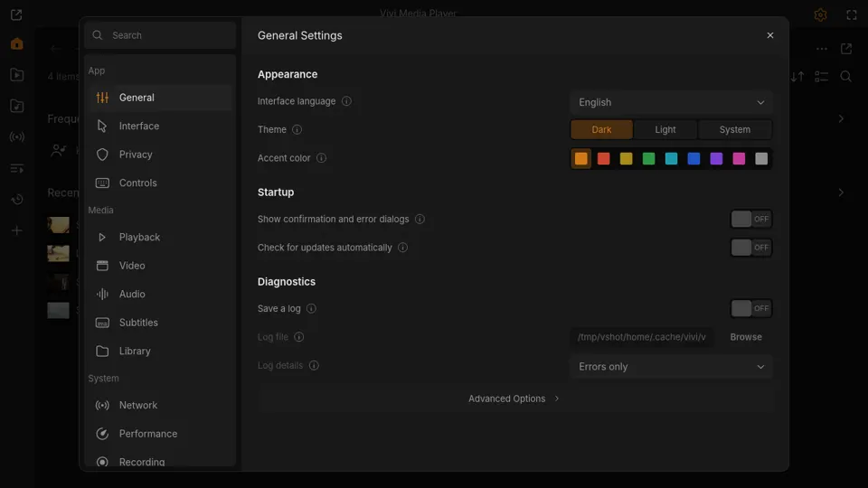Click the info icon beside Save a log
The width and height of the screenshot is (868, 488).
tap(312, 309)
